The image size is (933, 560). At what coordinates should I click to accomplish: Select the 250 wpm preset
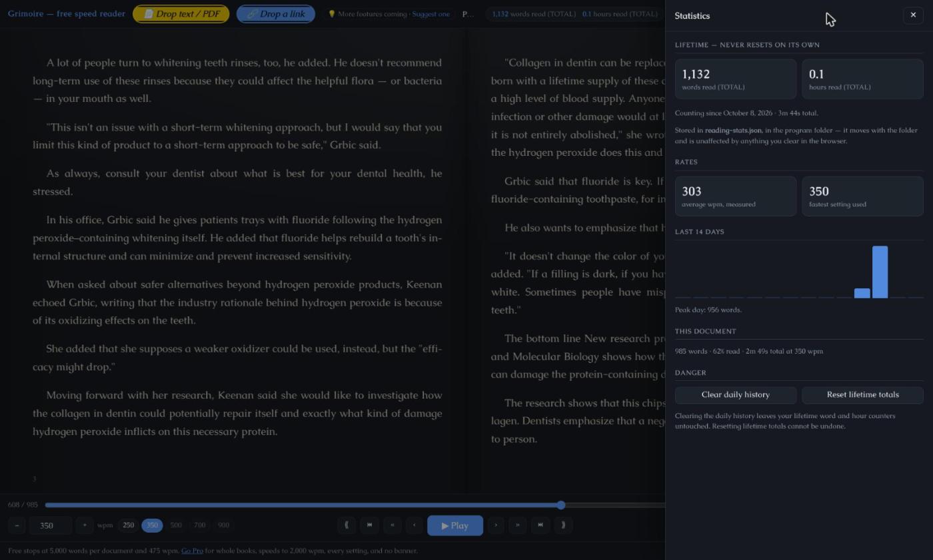click(128, 525)
